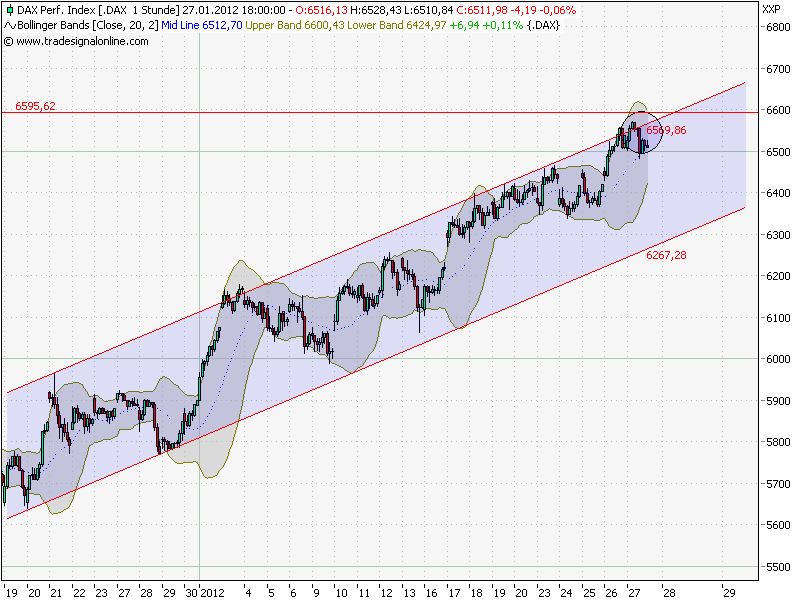This screenshot has width=800, height=600.
Task: Click the Lower Band 6424,97 label
Action: point(396,26)
